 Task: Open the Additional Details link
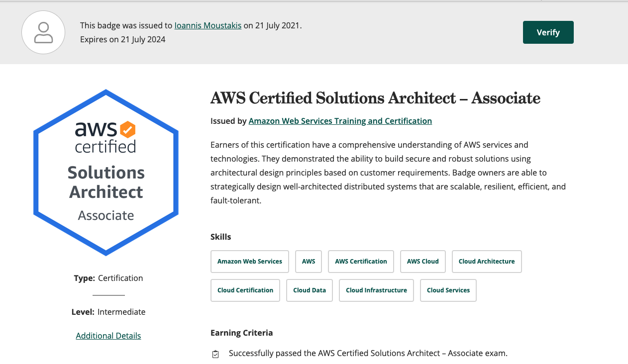[x=108, y=336]
